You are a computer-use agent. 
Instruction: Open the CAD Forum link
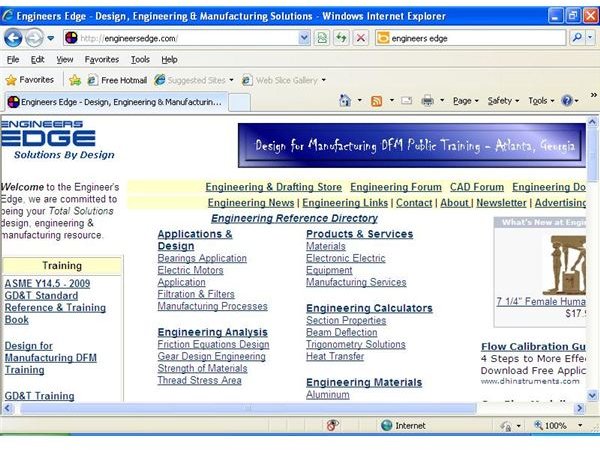(x=477, y=187)
